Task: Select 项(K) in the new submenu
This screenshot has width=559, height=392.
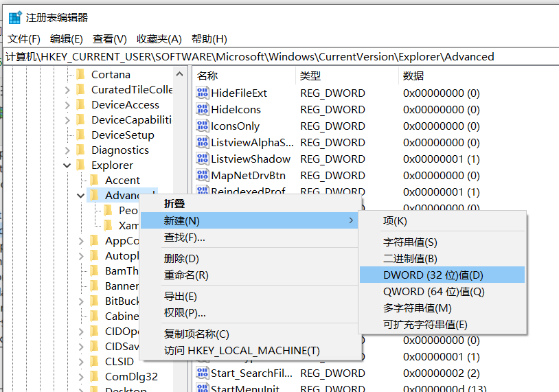Action: [442, 221]
